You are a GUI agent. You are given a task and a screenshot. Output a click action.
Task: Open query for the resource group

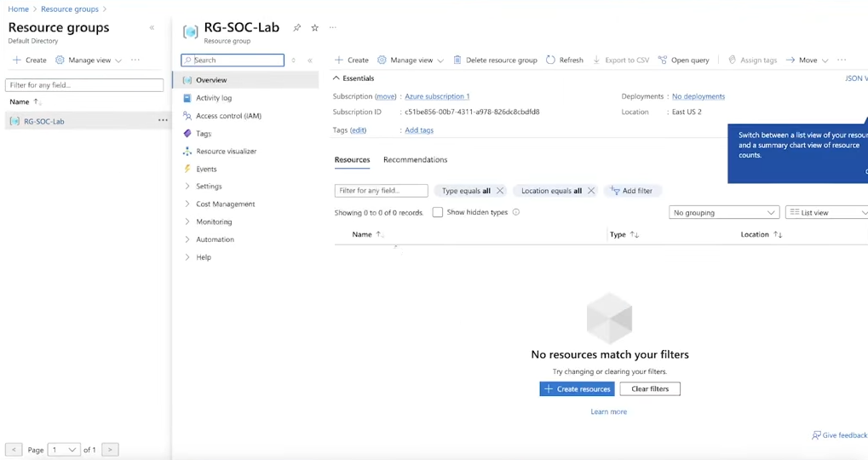click(684, 60)
